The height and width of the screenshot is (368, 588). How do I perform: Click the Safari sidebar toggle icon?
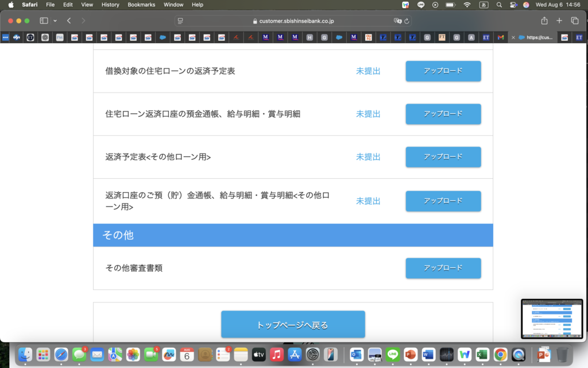click(x=44, y=21)
